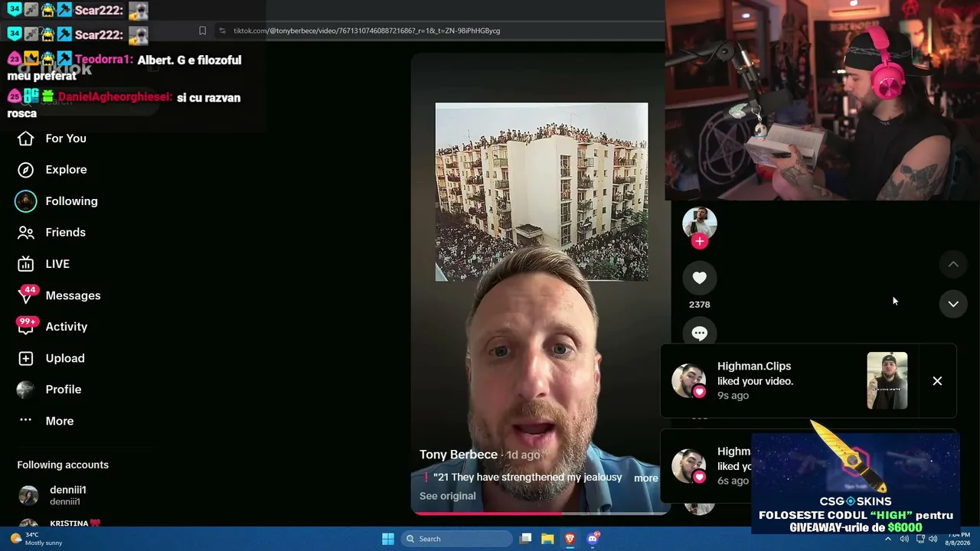Click the building crowd photo in video
The width and height of the screenshot is (980, 551).
[x=541, y=192]
